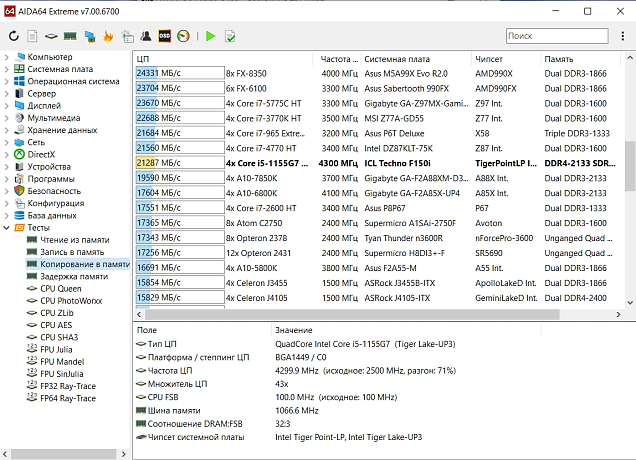Click the flame stability test icon
636x460 pixels.
pos(108,36)
